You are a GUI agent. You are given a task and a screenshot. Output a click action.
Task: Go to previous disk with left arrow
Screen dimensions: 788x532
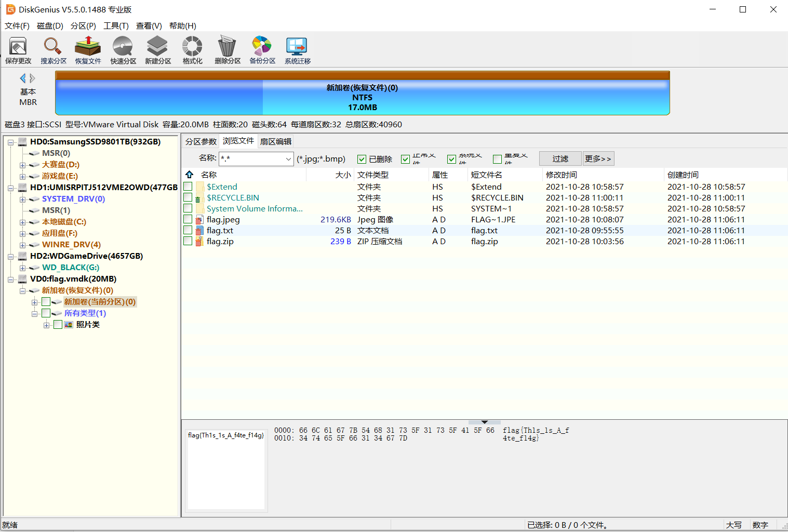pyautogui.click(x=23, y=78)
